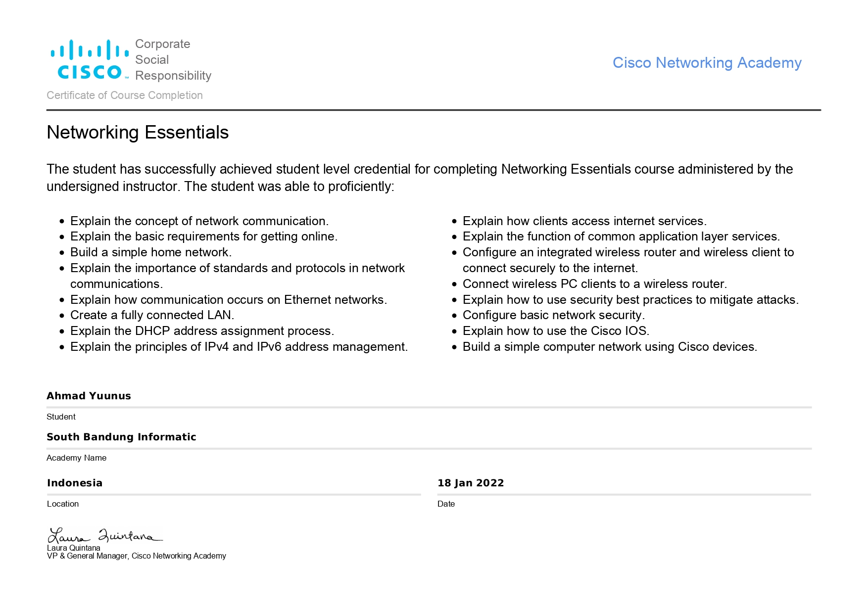
Task: Click the Build a simple home network bullet
Action: click(x=151, y=252)
